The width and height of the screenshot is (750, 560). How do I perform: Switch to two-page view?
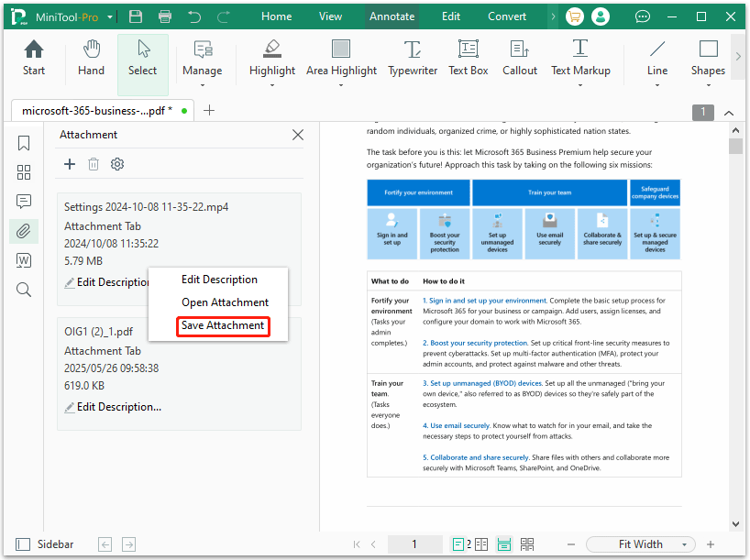click(x=481, y=544)
